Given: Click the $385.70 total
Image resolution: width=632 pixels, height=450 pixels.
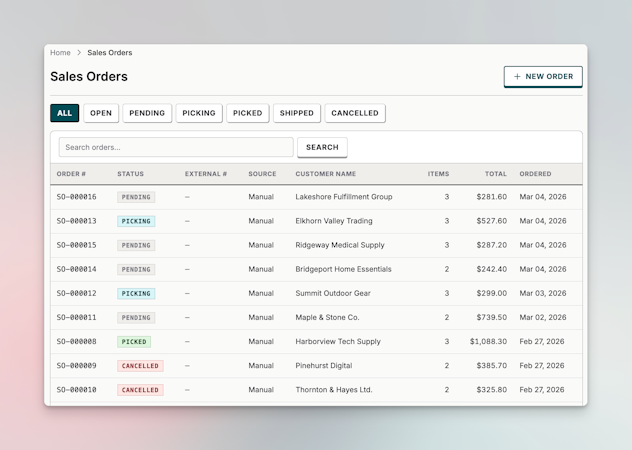Looking at the screenshot, I should (x=491, y=366).
